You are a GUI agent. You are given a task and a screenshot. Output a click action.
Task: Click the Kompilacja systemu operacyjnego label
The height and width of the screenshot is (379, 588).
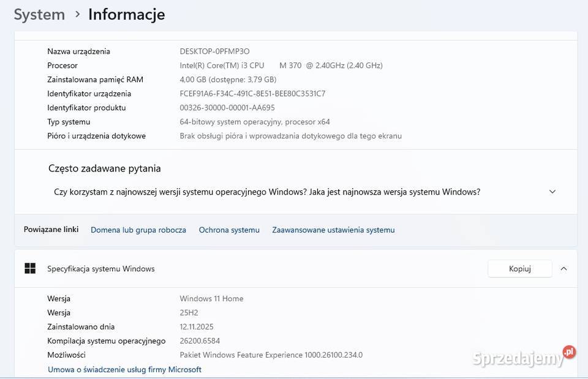click(x=107, y=341)
